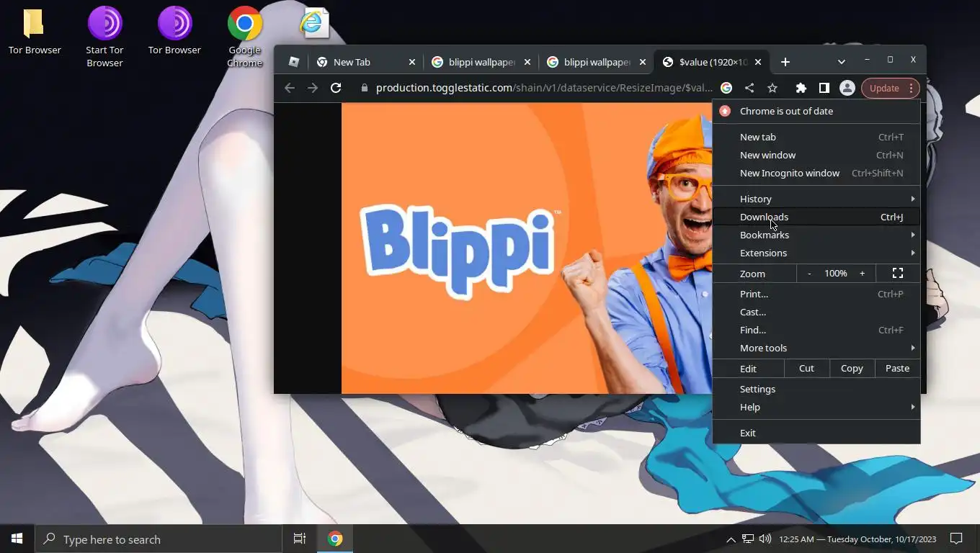Click Paste in the Edit row
This screenshot has height=553, width=980.
tap(897, 368)
